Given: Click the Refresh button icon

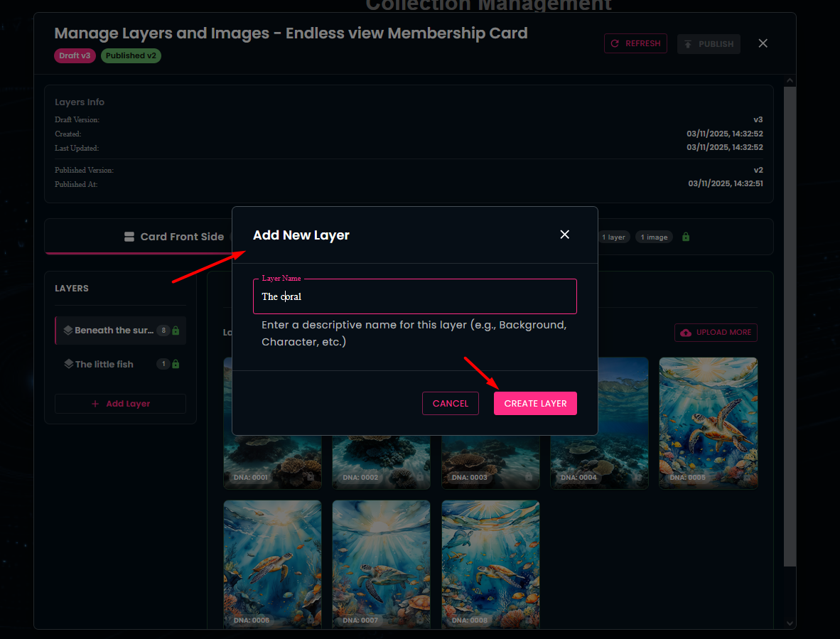Looking at the screenshot, I should point(615,43).
